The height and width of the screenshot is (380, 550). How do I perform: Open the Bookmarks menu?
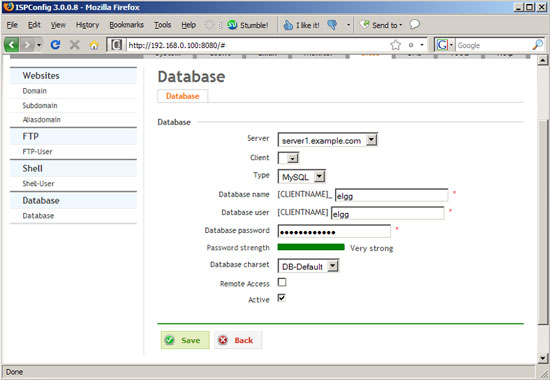coord(126,25)
